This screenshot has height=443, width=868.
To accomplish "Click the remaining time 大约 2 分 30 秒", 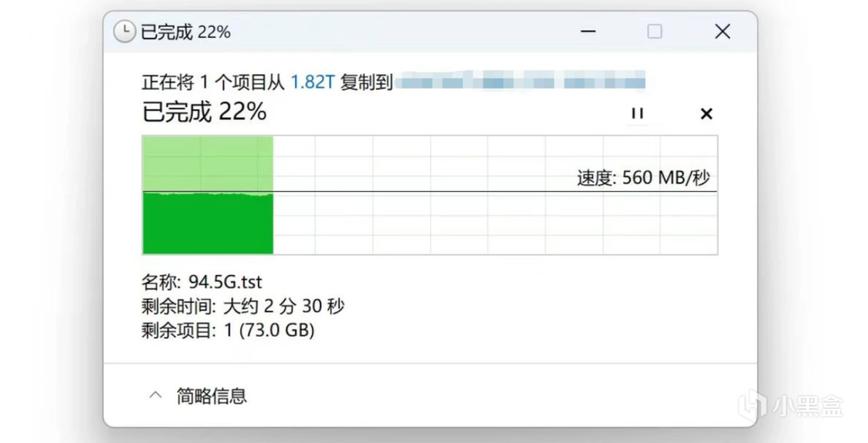I will (283, 306).
